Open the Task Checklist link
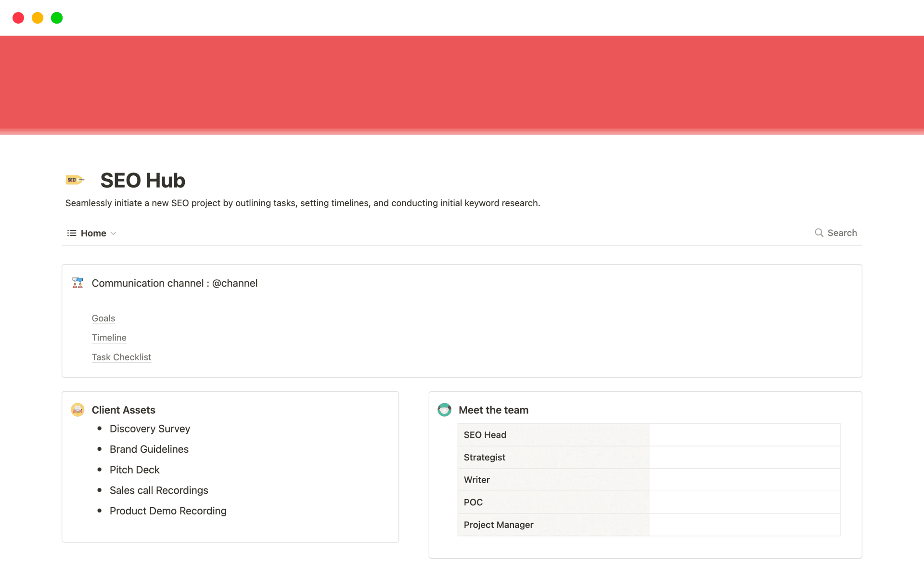The image size is (924, 578). (x=121, y=357)
